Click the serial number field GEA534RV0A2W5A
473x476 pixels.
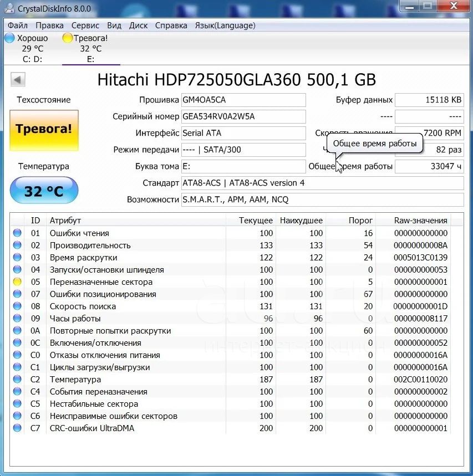pos(243,116)
